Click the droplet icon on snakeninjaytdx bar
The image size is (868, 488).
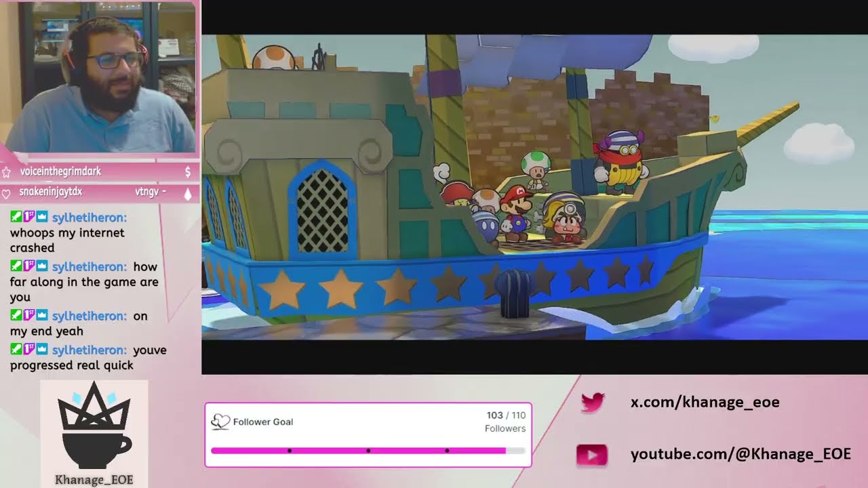[x=188, y=193]
